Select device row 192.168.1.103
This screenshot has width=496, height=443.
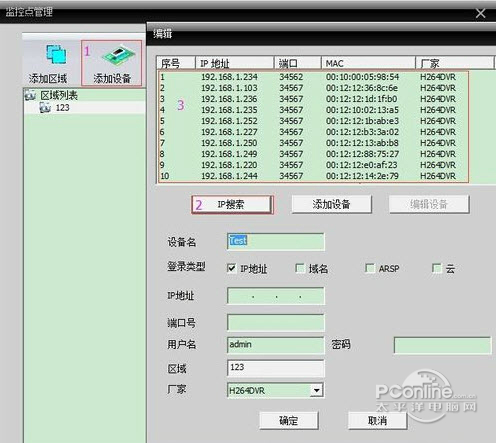[x=313, y=88]
